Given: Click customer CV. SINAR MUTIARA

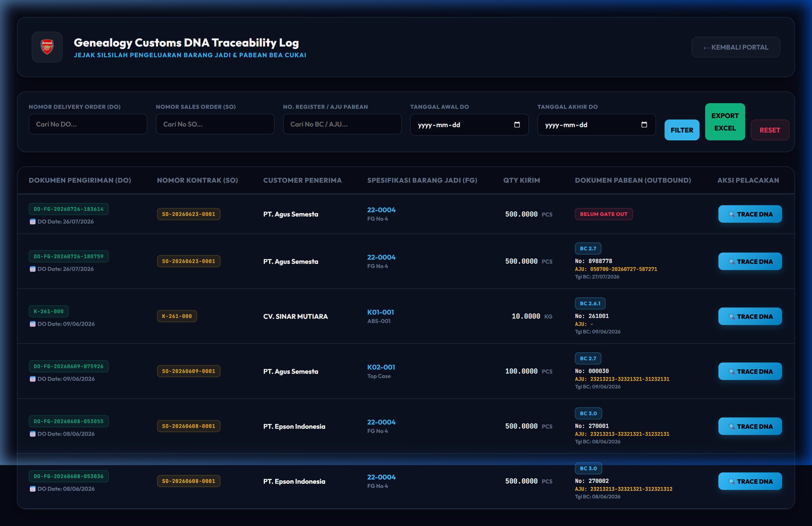Looking at the screenshot, I should 295,317.
